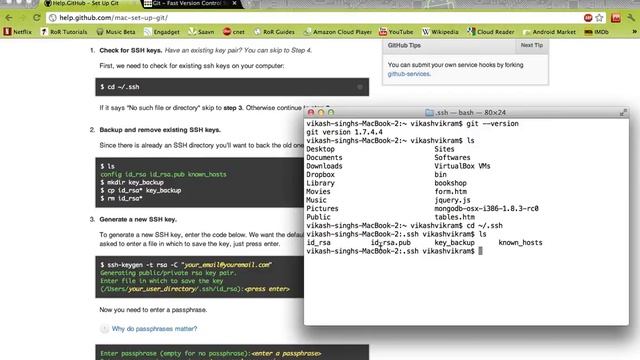Image resolution: width=640 pixels, height=360 pixels.
Task: Show more bookmarks with the chevron
Action: (634, 31)
